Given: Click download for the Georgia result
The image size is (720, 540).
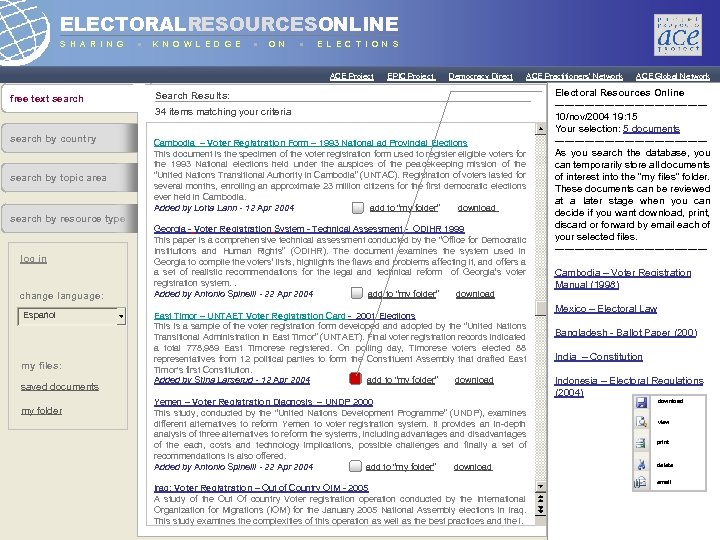Looking at the screenshot, I should coord(475,294).
